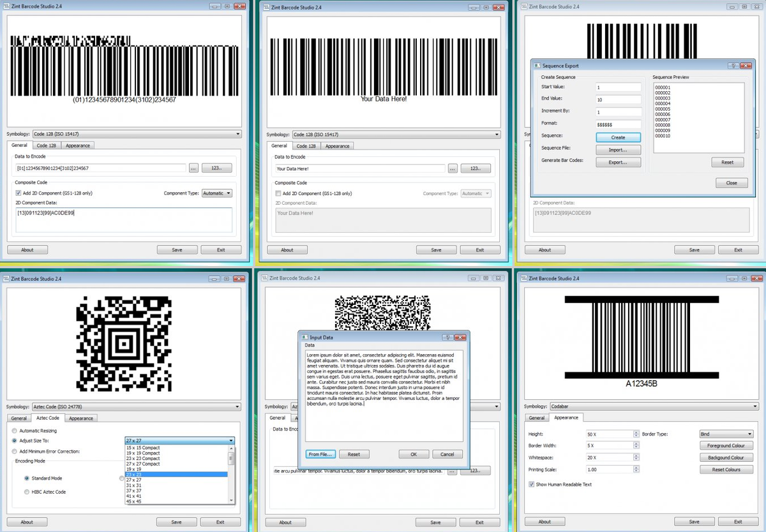Click the Format field containing $$$$$$

(619, 124)
